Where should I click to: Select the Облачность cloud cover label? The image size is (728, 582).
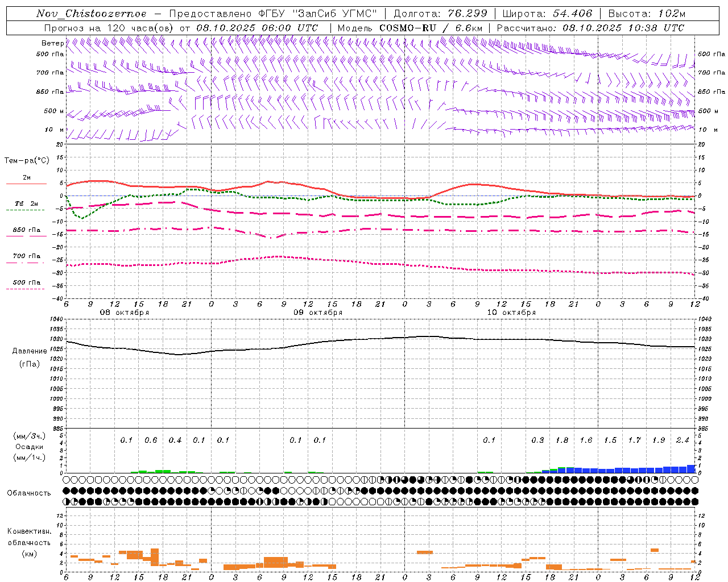pyautogui.click(x=29, y=493)
